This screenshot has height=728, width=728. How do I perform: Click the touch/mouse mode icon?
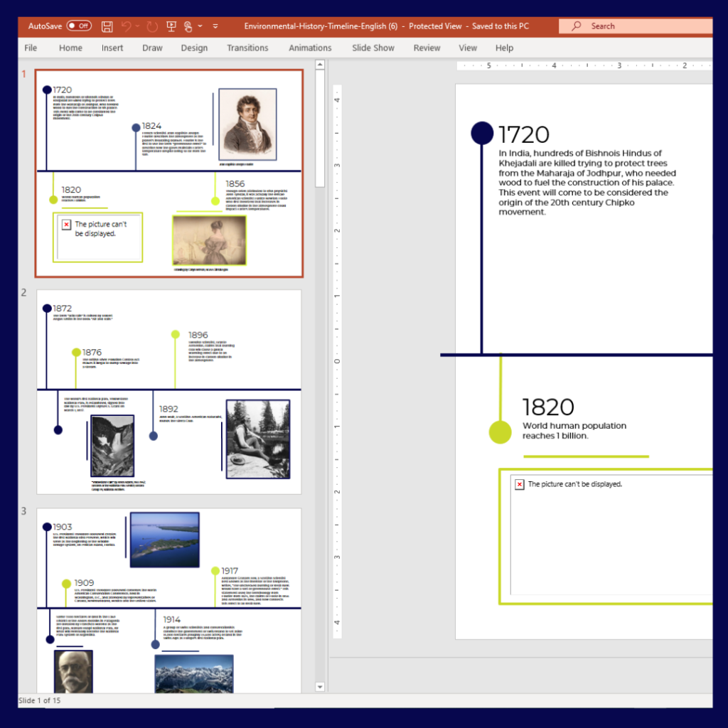tap(188, 26)
